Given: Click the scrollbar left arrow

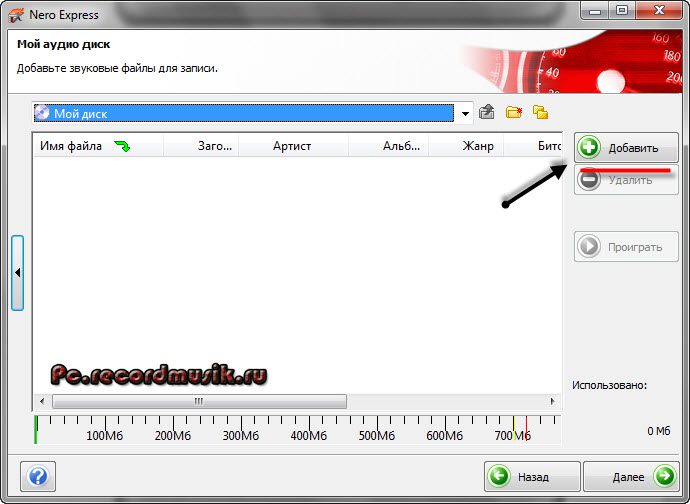Looking at the screenshot, I should (42, 401).
